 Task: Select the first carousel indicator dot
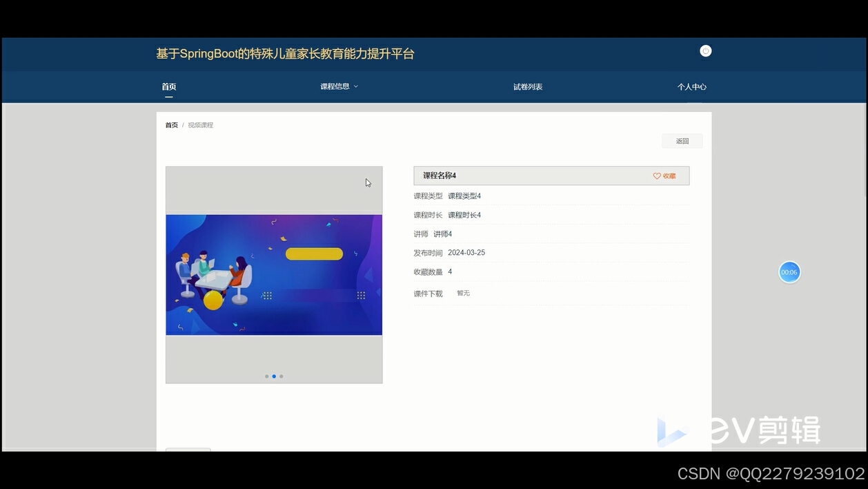click(x=267, y=376)
